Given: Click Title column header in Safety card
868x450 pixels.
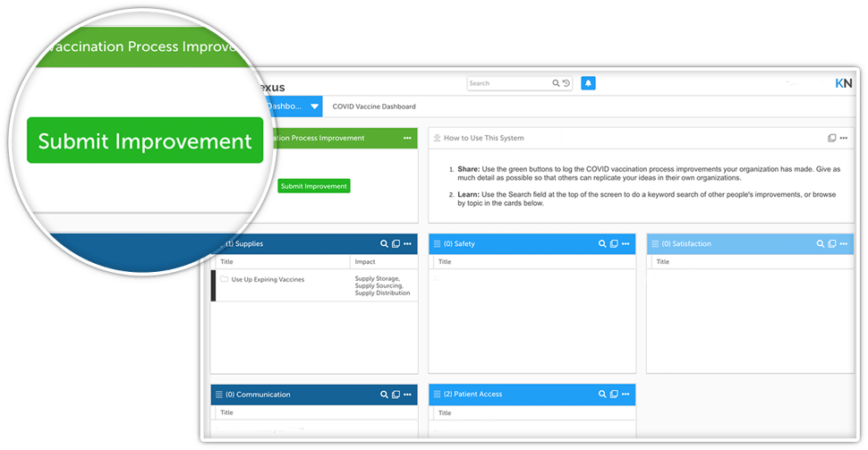Looking at the screenshot, I should click(445, 262).
